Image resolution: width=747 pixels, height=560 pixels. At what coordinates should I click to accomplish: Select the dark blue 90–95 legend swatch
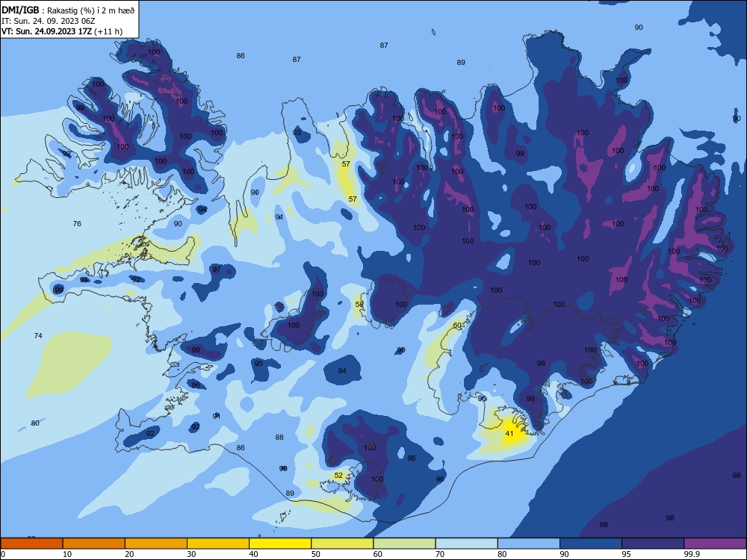coord(591,544)
